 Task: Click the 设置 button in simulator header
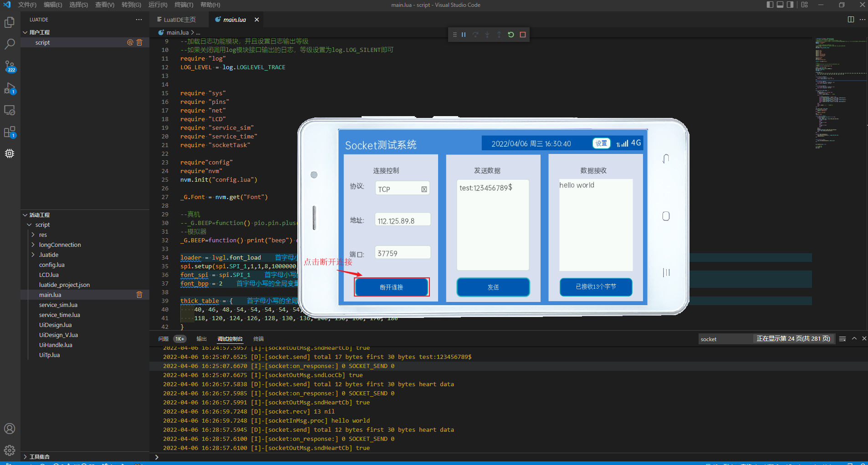click(x=601, y=143)
